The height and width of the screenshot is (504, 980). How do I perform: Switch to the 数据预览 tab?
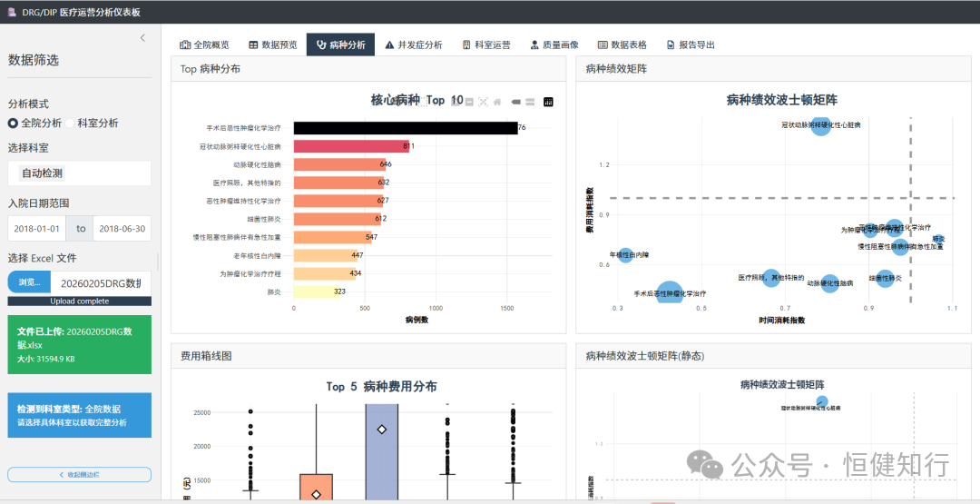(272, 44)
